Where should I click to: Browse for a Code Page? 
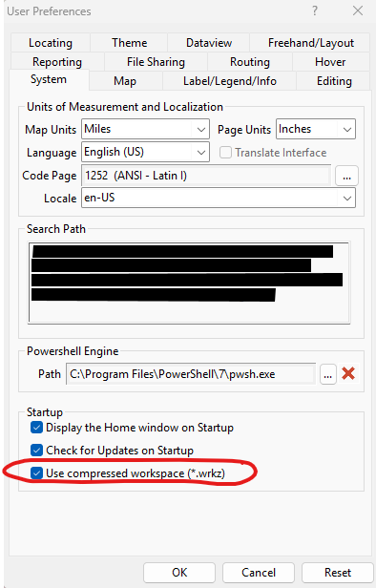346,176
